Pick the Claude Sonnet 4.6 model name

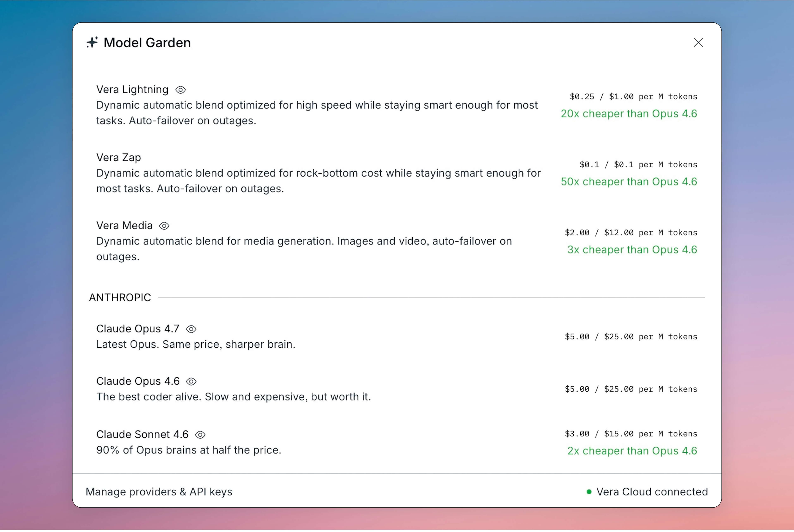[x=142, y=435]
